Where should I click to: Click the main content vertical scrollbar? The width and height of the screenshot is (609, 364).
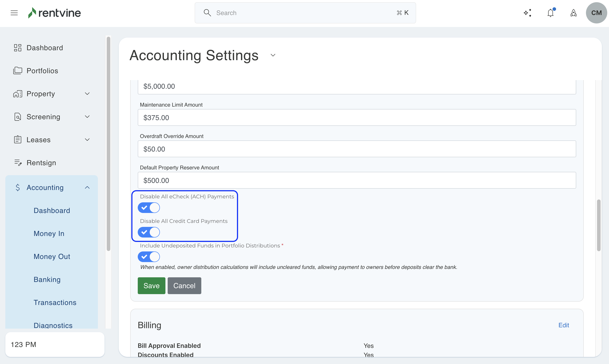pyautogui.click(x=599, y=225)
